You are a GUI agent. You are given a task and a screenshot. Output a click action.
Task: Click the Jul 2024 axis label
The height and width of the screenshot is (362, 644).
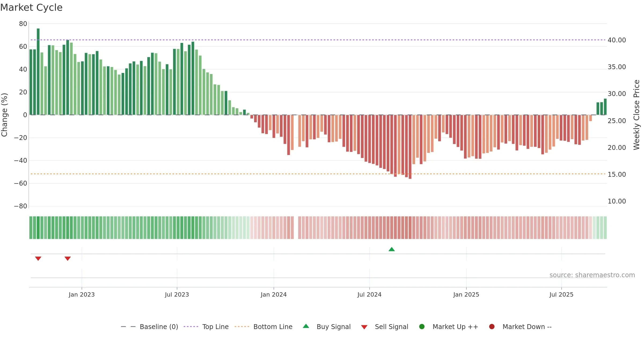(369, 294)
